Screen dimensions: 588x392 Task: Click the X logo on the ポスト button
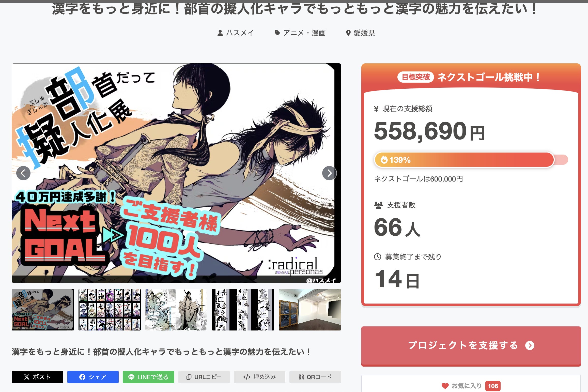tap(27, 377)
